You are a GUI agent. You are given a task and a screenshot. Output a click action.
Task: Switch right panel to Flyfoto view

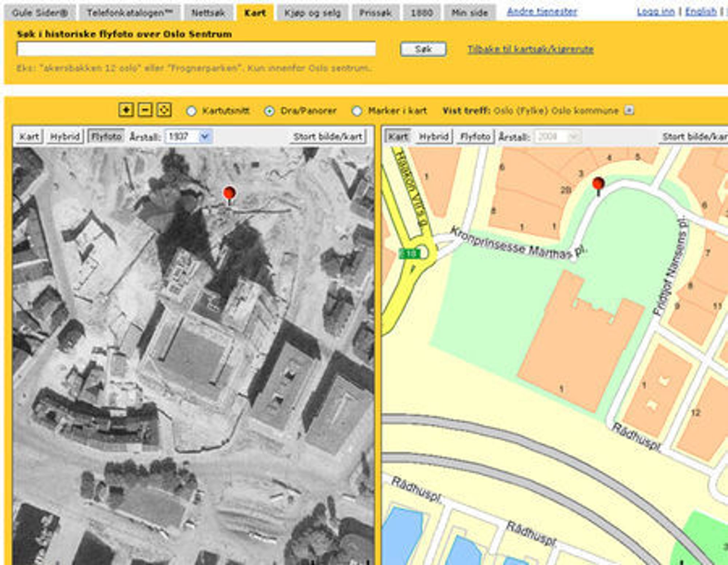click(x=475, y=137)
